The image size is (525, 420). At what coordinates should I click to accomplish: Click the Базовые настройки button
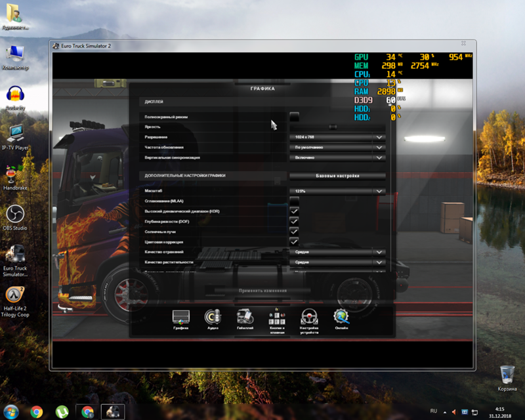(338, 176)
